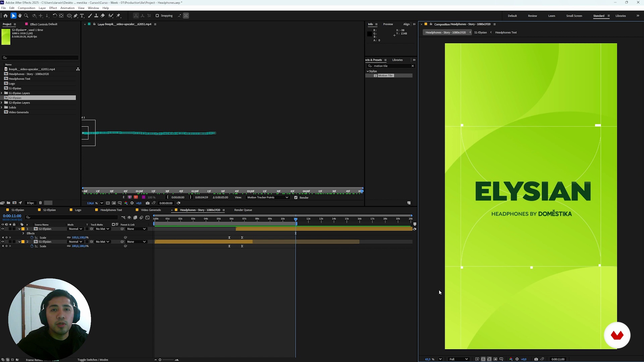The width and height of the screenshot is (644, 362).
Task: Click Toggle Switches / Modes
Action: (93, 360)
